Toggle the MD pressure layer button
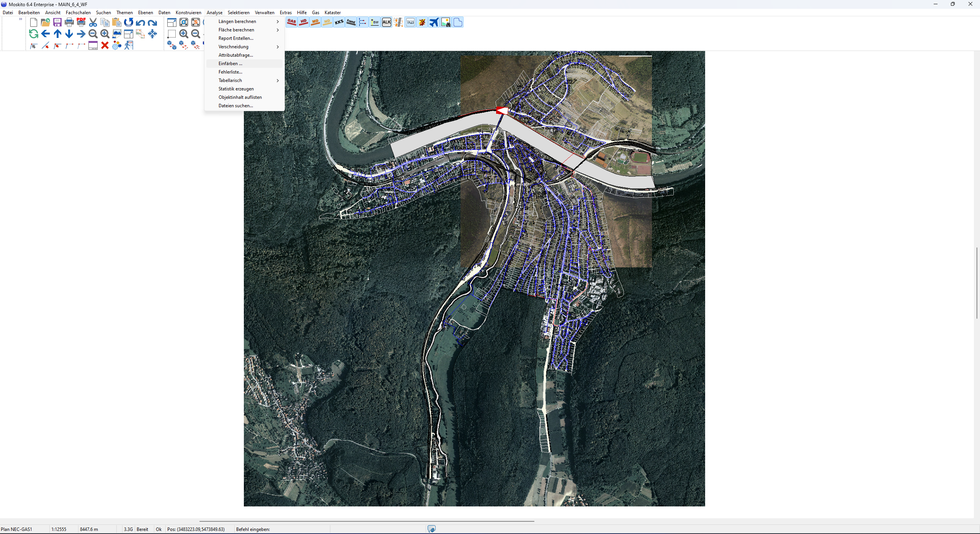Image resolution: width=980 pixels, height=534 pixels. pos(315,22)
